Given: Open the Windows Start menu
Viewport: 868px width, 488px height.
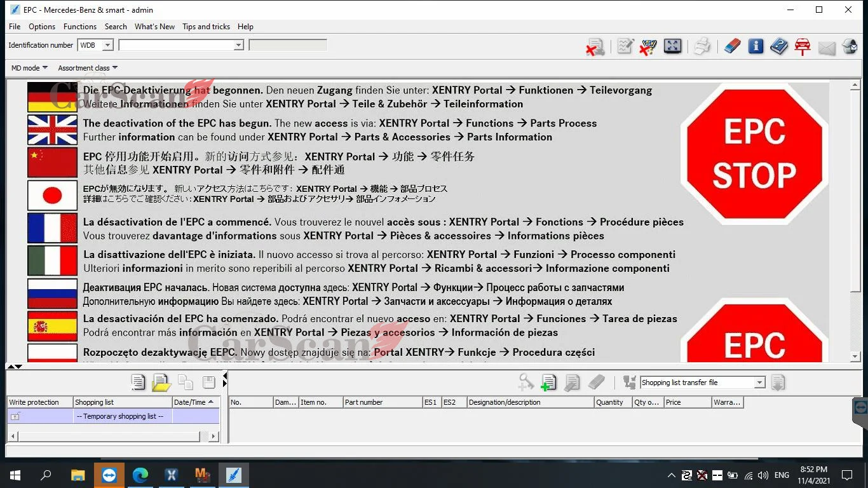Looking at the screenshot, I should coord(15,475).
